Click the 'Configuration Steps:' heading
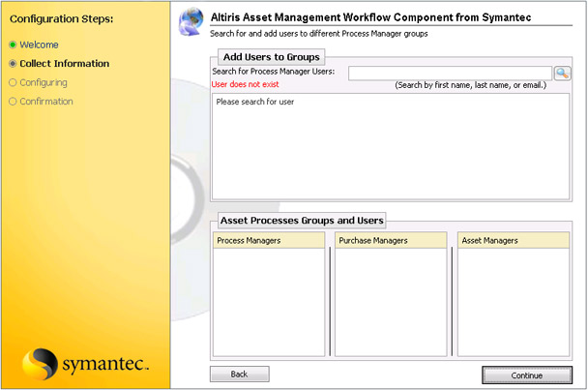Screen dimensions: 588x390 tap(62, 18)
